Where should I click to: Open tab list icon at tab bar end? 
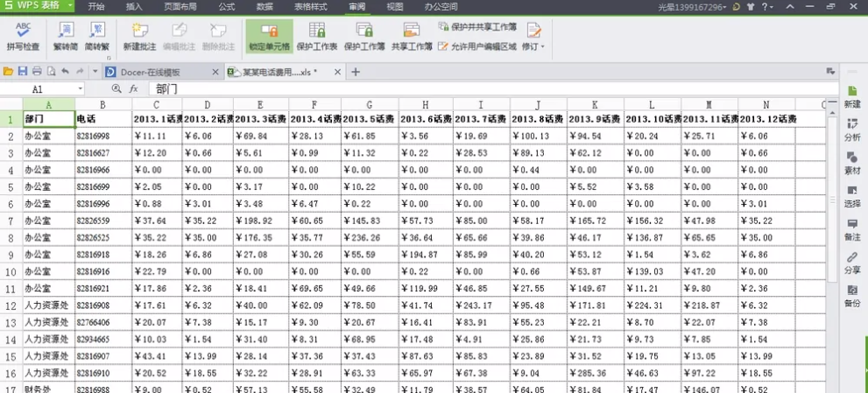click(829, 72)
